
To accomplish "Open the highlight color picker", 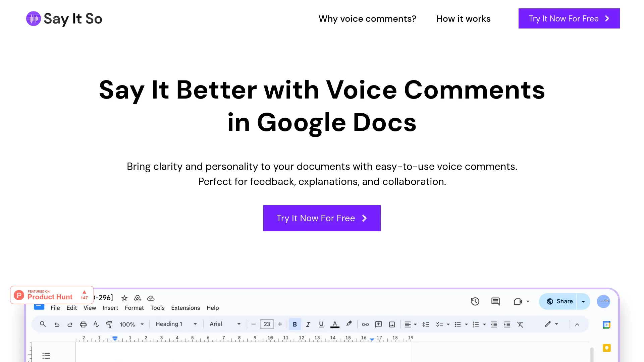I will tap(349, 324).
